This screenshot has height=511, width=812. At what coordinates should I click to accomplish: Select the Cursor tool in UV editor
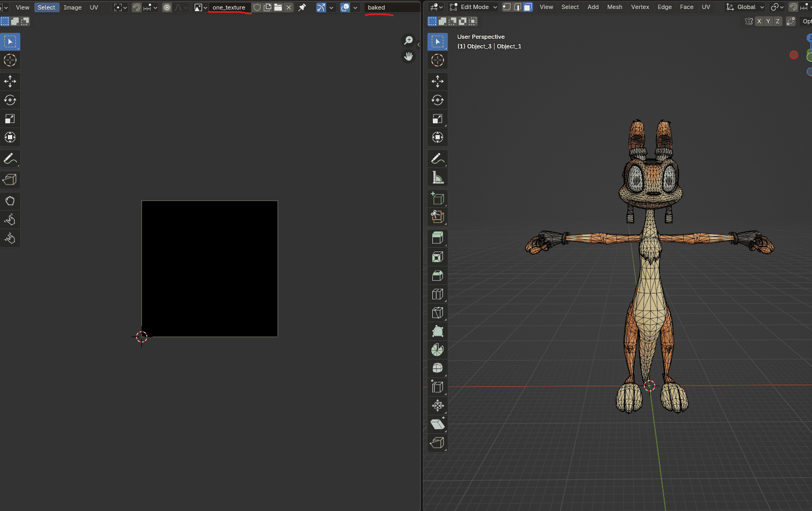(x=10, y=60)
